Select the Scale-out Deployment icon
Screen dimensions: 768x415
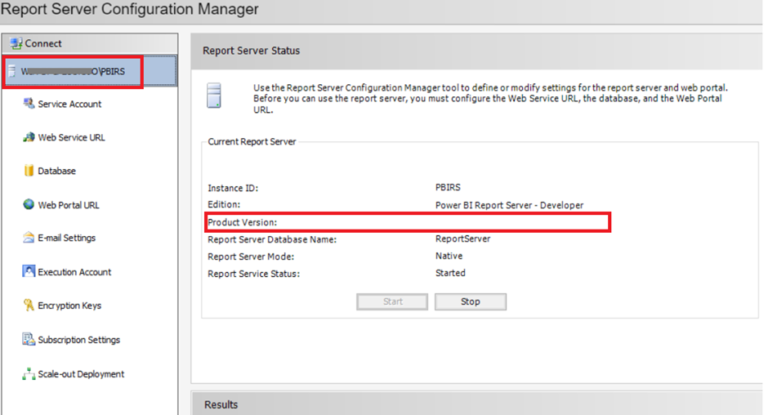[29, 374]
